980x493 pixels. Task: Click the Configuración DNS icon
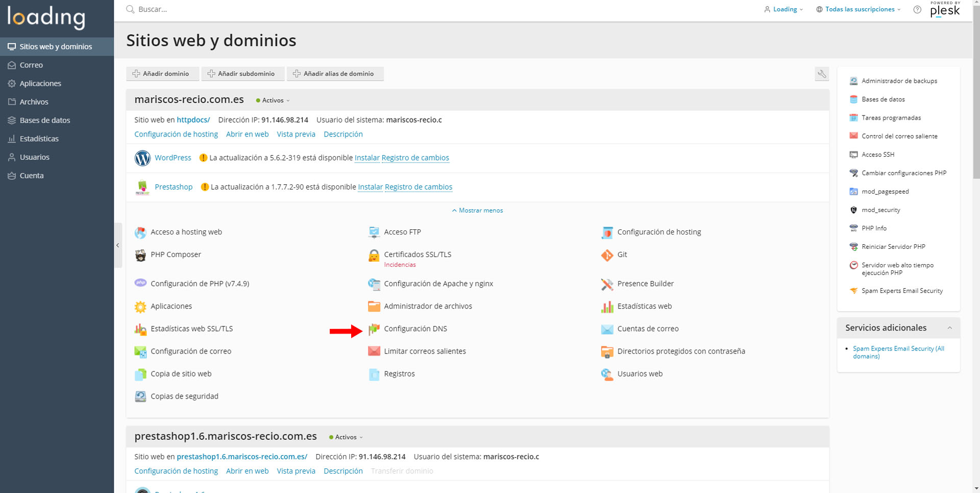(374, 329)
